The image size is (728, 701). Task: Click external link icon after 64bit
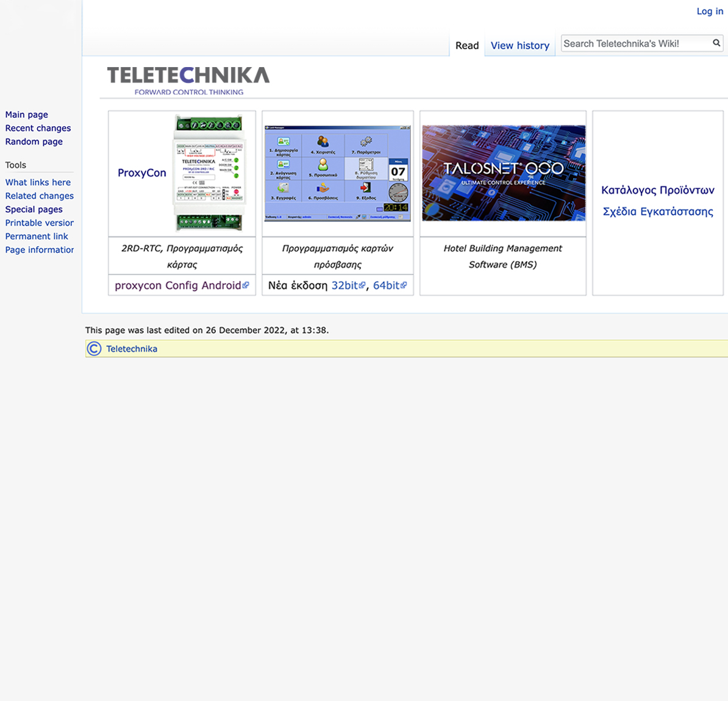[x=404, y=285]
